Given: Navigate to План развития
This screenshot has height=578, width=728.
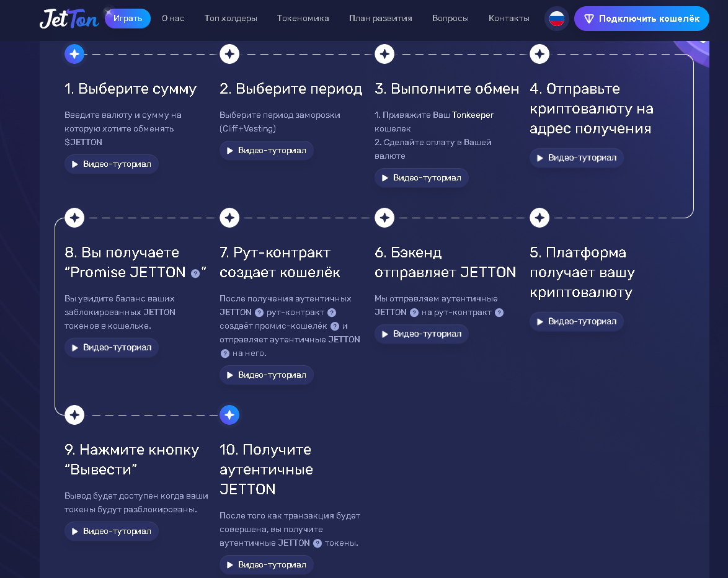Looking at the screenshot, I should [x=381, y=19].
